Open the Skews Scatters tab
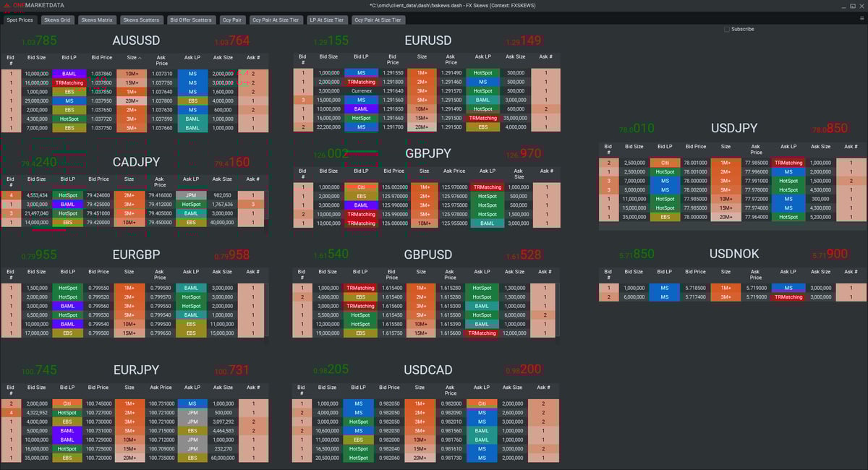868x470 pixels. [x=141, y=20]
